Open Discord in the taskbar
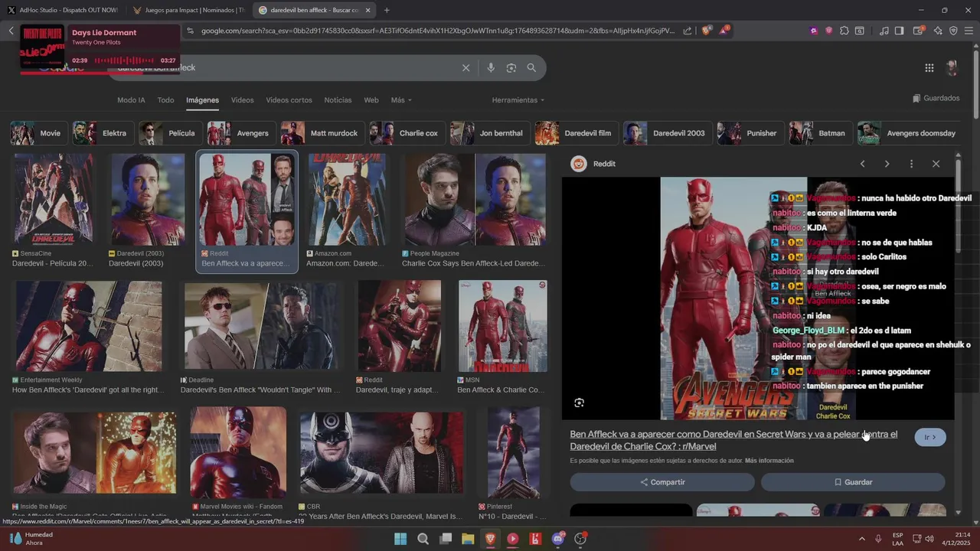 pos(558,539)
